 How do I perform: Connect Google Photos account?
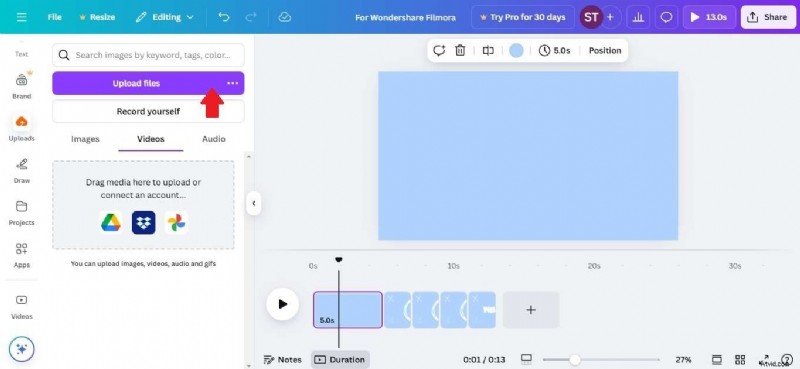176,223
